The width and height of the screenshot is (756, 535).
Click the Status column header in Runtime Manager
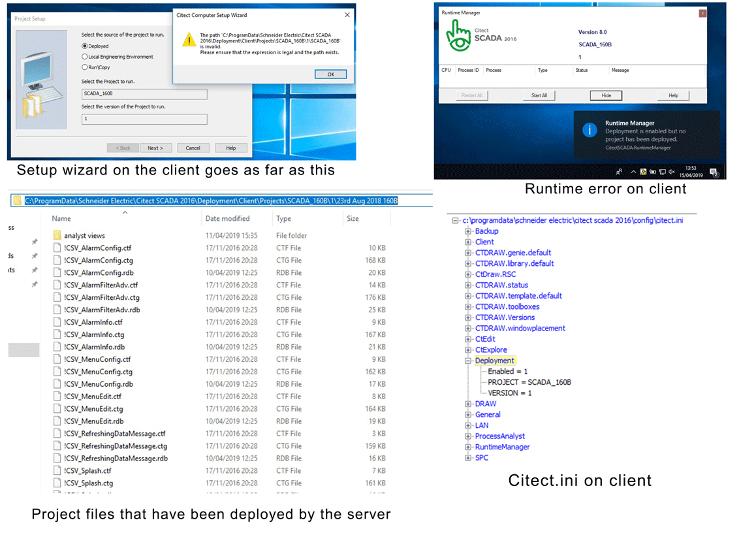click(x=582, y=71)
